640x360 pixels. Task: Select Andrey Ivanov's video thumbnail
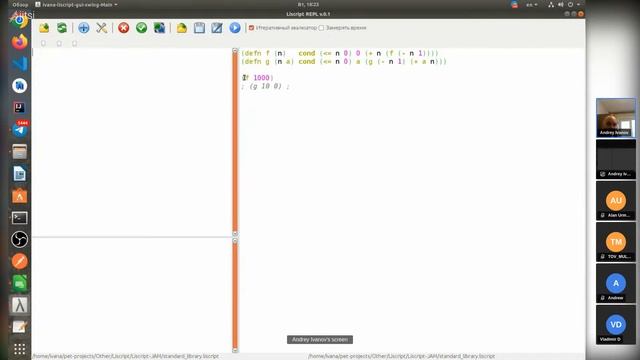616,118
